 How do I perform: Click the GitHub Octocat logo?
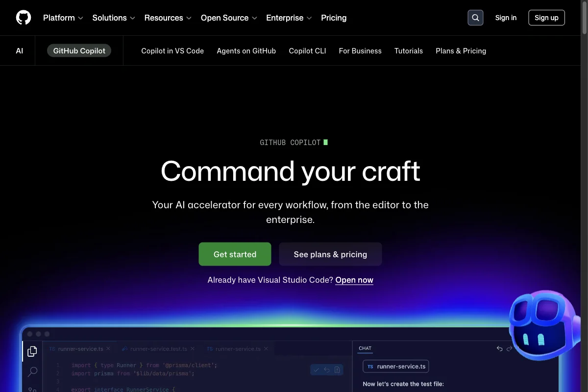24,18
